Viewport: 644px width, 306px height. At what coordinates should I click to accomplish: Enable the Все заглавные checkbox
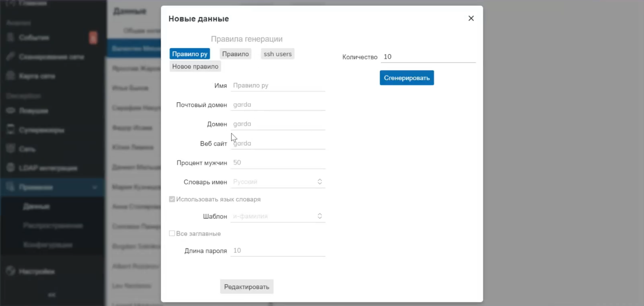click(172, 233)
